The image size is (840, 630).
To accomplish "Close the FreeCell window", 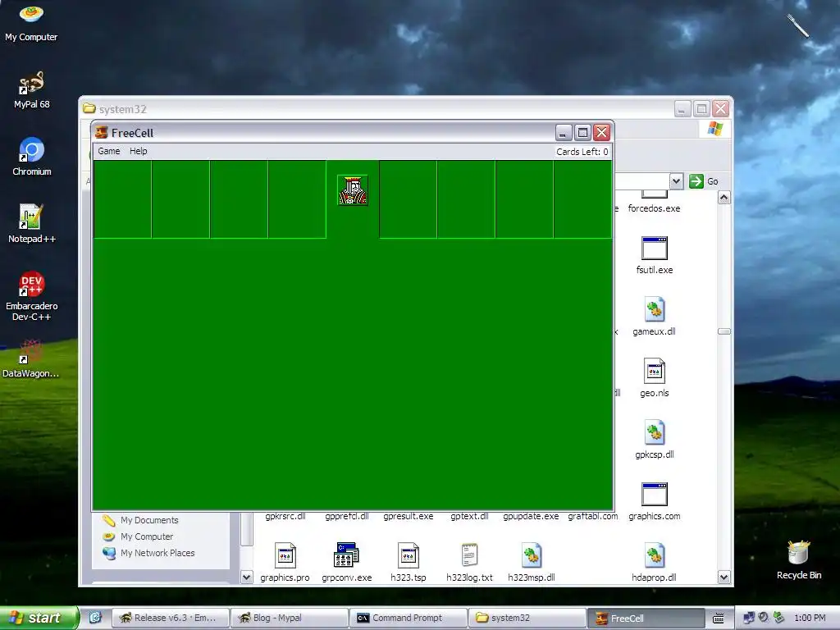I will 601,132.
